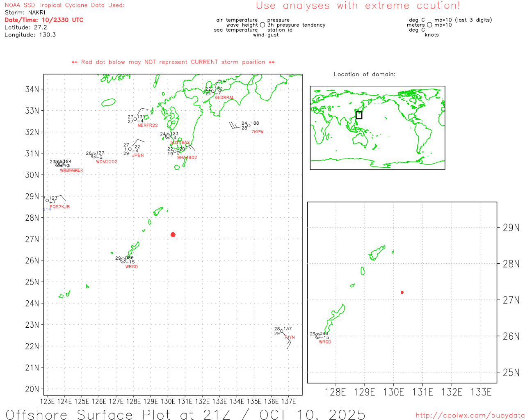The image size is (525, 420).
Task: Click the JPBN station circle marker
Action: [x=130, y=149]
